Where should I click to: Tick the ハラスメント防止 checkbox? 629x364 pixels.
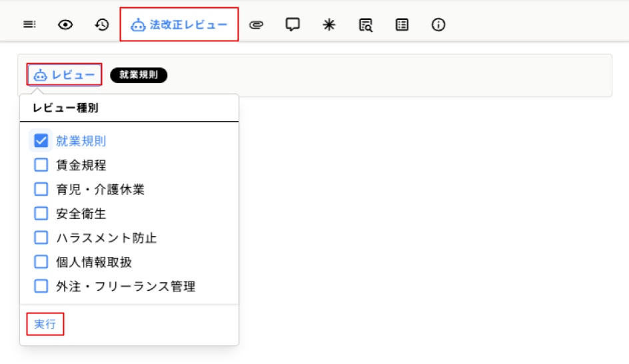(41, 238)
